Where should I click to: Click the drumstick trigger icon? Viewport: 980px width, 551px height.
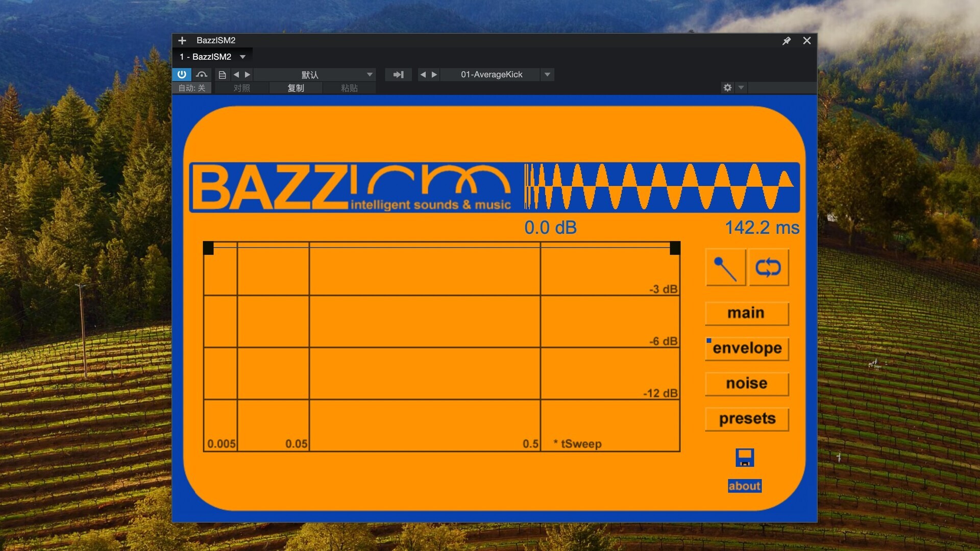[725, 268]
